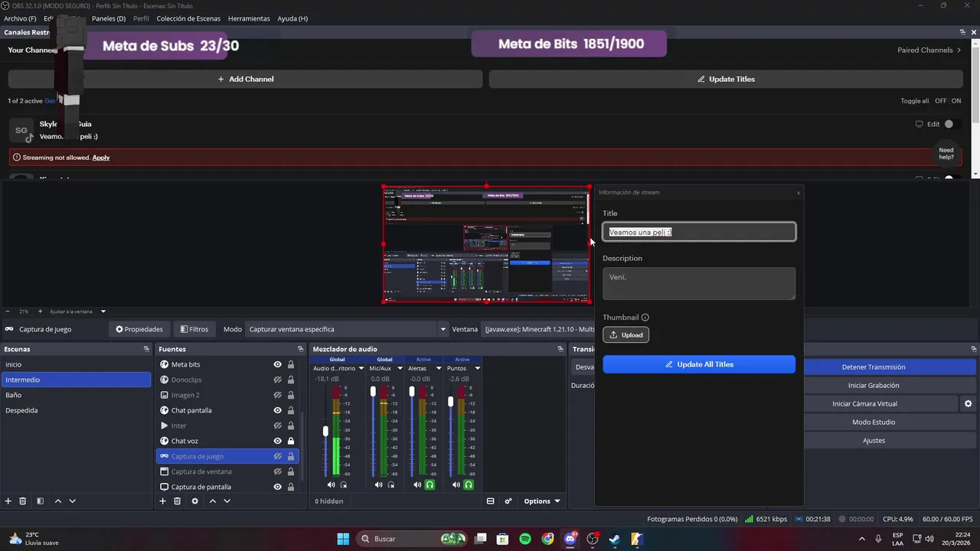Show the hidden Imagen 2 source
Viewport: 980px width, 551px height.
[278, 395]
